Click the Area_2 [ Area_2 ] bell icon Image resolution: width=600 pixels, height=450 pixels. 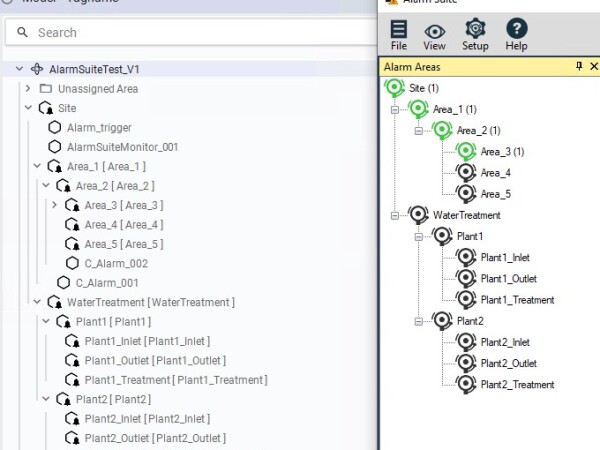click(x=64, y=186)
